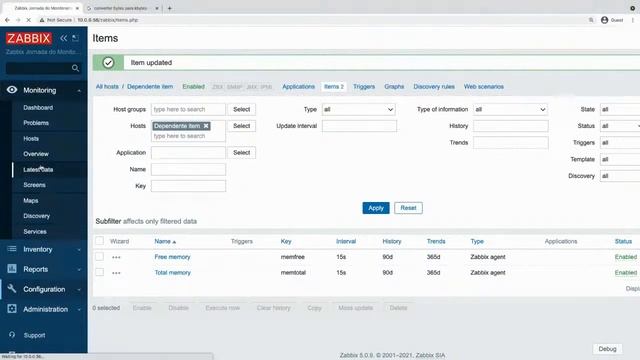Open the Template filter dropdown
This screenshot has height=360, width=640.
(x=620, y=159)
